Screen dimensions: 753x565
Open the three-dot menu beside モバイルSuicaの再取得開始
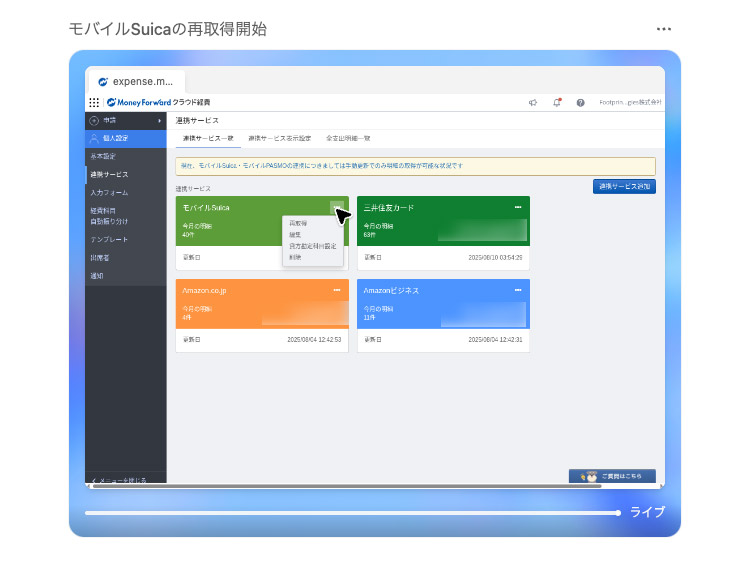(x=664, y=29)
